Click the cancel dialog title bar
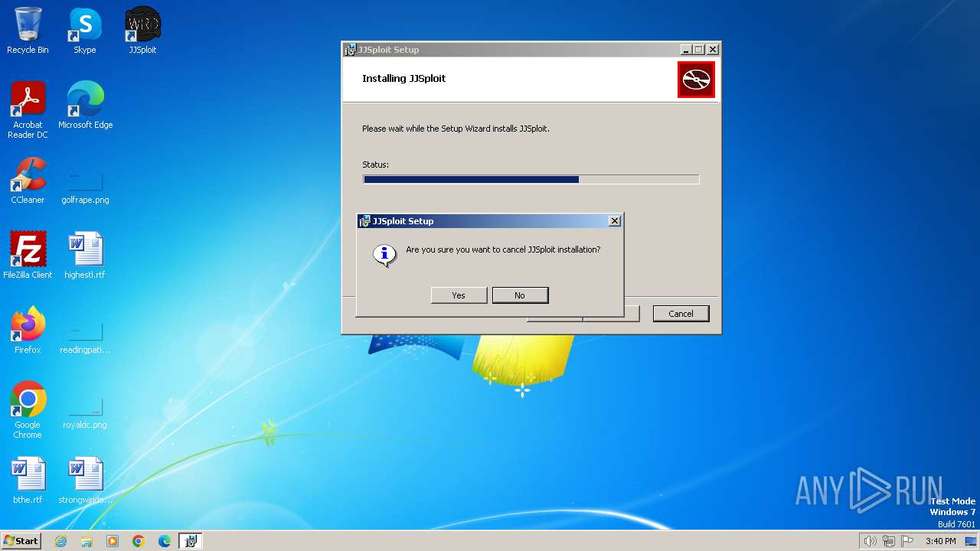Viewport: 980px width, 551px height. (x=489, y=221)
